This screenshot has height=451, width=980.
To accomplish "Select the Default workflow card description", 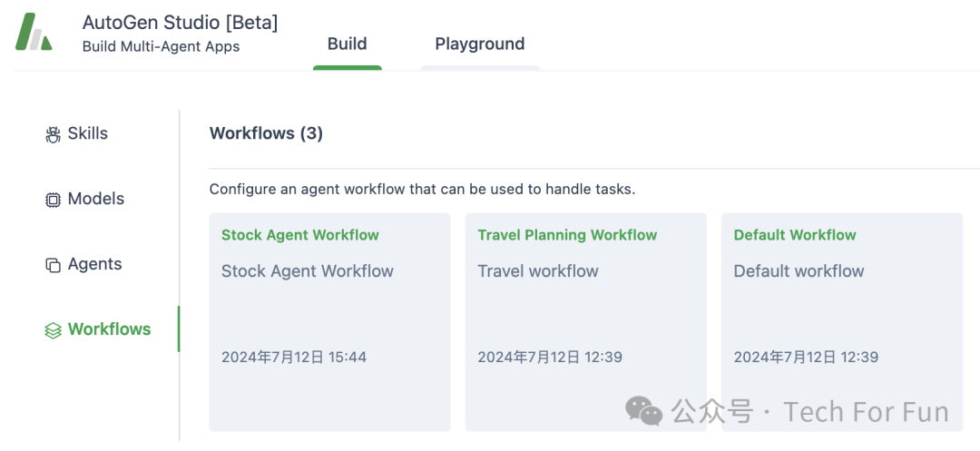I will (x=799, y=271).
